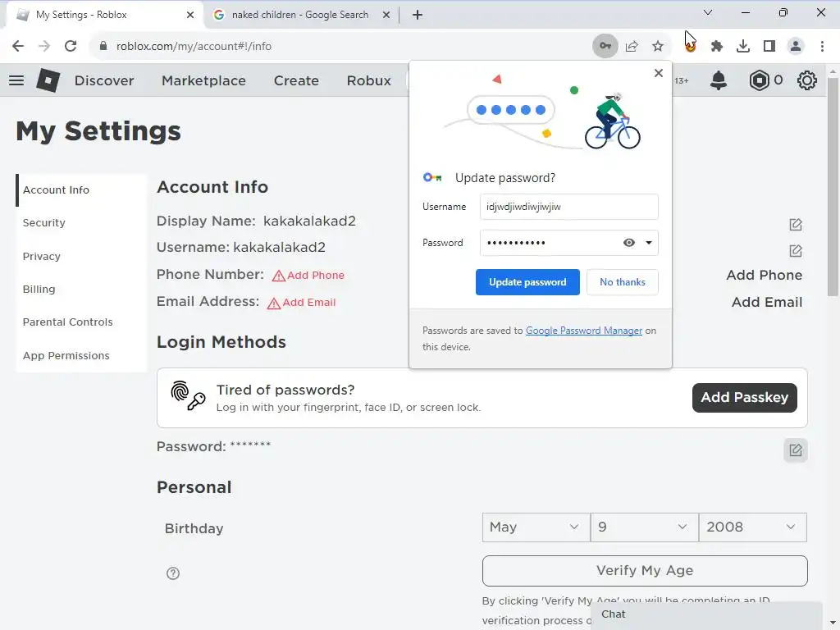Screen dimensions: 840x630
Task: Open the Chrome three-dot menu
Action: 822,46
